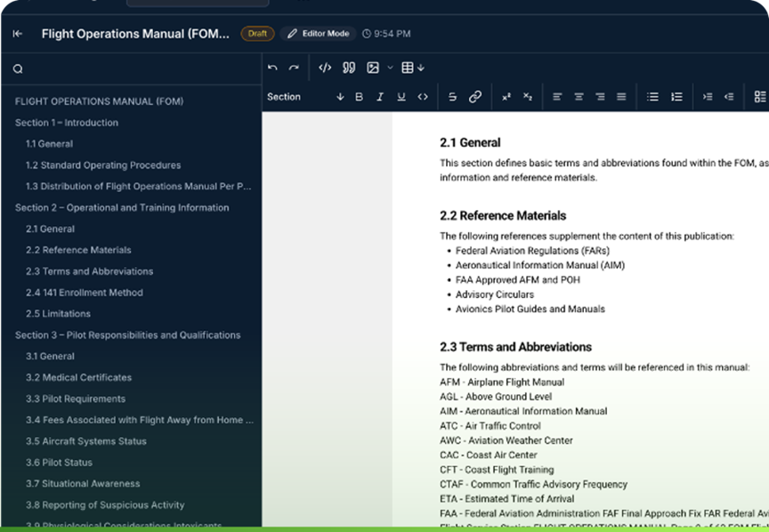769x532 pixels.
Task: Center align the text
Action: pyautogui.click(x=579, y=97)
